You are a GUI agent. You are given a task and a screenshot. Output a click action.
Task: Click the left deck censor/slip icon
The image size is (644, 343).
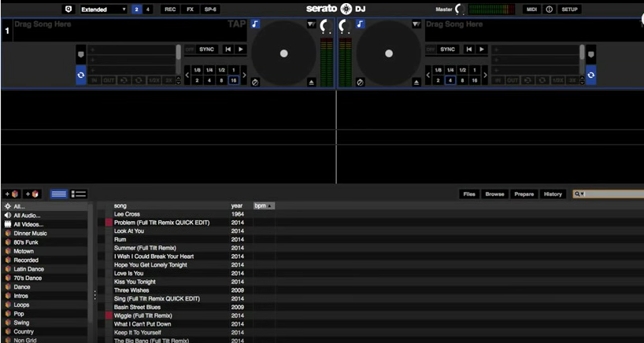(255, 82)
